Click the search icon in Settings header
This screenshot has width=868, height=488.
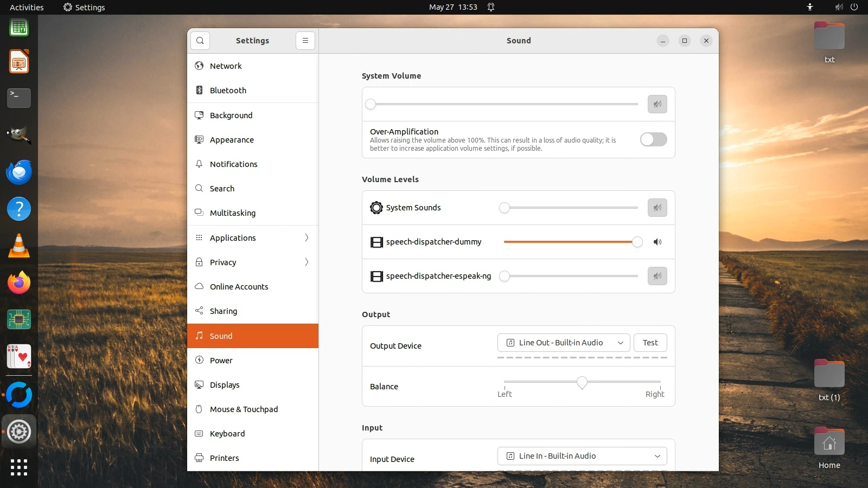pyautogui.click(x=200, y=41)
